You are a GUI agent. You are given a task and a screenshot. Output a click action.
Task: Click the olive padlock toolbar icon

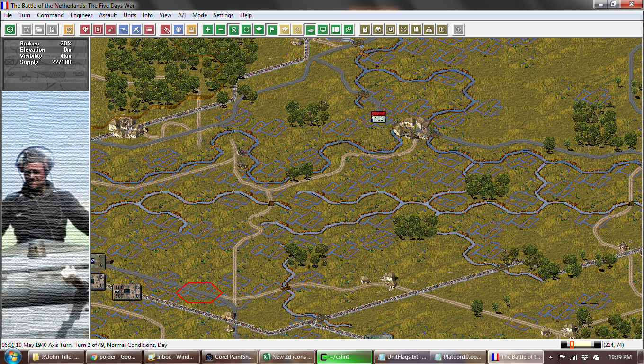tap(365, 29)
